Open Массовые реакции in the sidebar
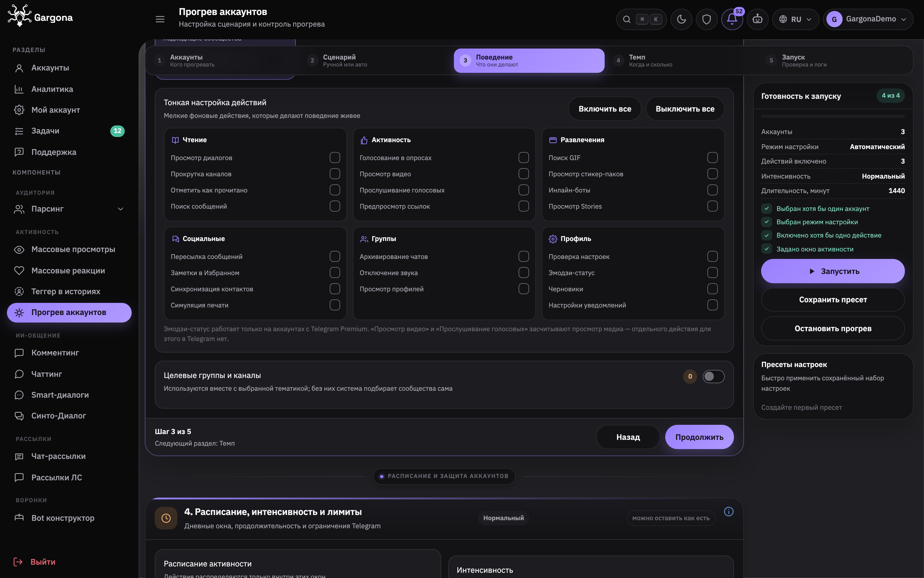 coord(69,271)
